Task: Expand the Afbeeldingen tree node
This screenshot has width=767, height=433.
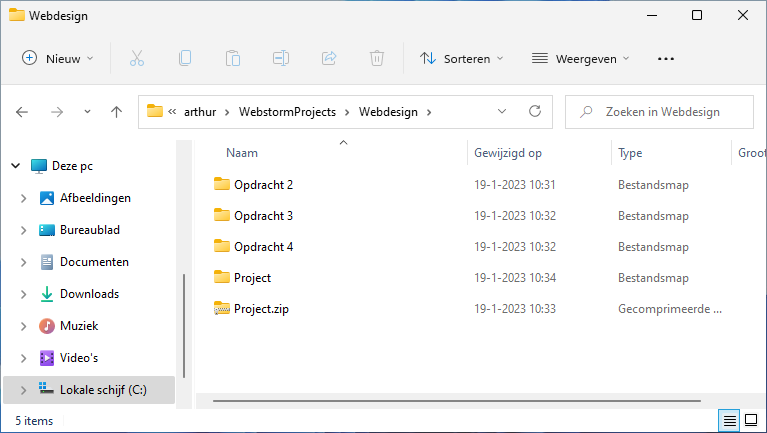Action: 23,198
